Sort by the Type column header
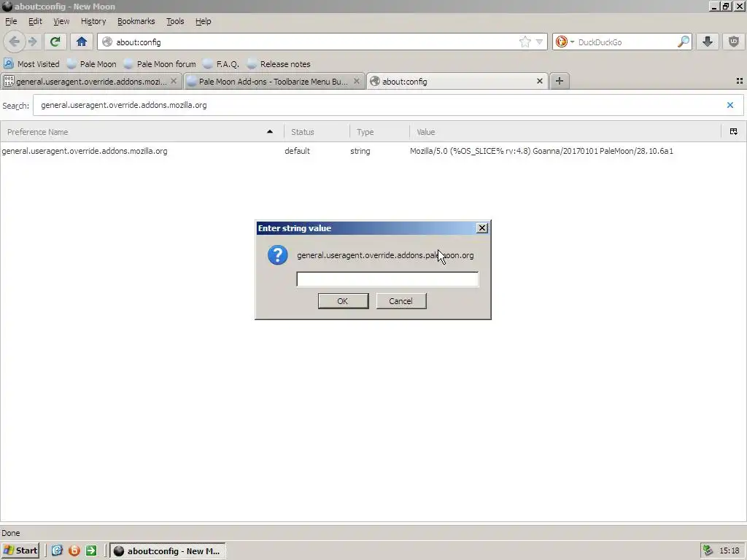This screenshot has width=747, height=560. pyautogui.click(x=379, y=132)
